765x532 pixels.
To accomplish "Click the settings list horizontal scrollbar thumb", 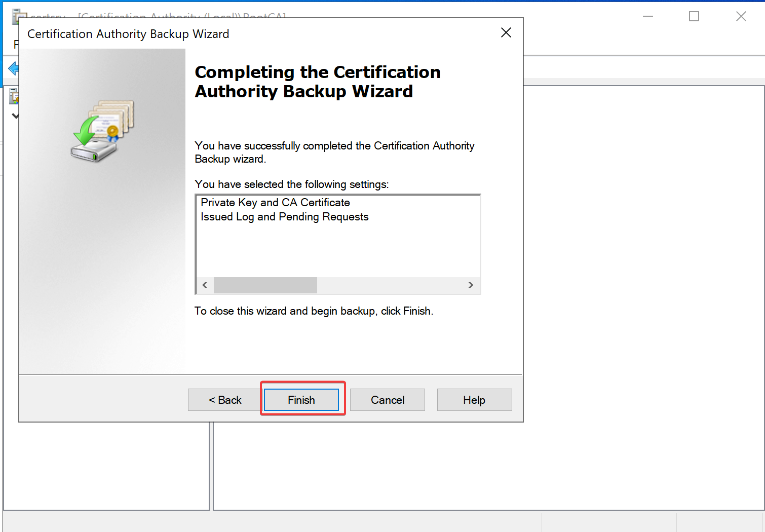I will (265, 285).
